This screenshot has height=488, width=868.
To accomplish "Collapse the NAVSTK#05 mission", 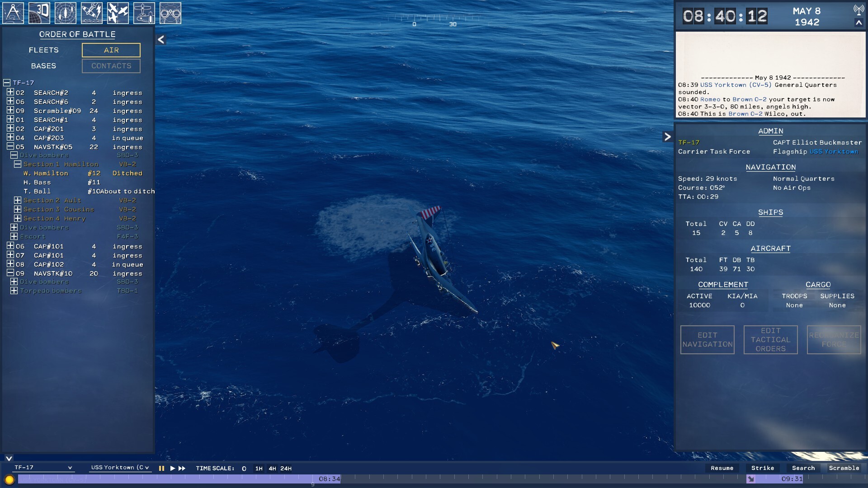I will click(10, 146).
